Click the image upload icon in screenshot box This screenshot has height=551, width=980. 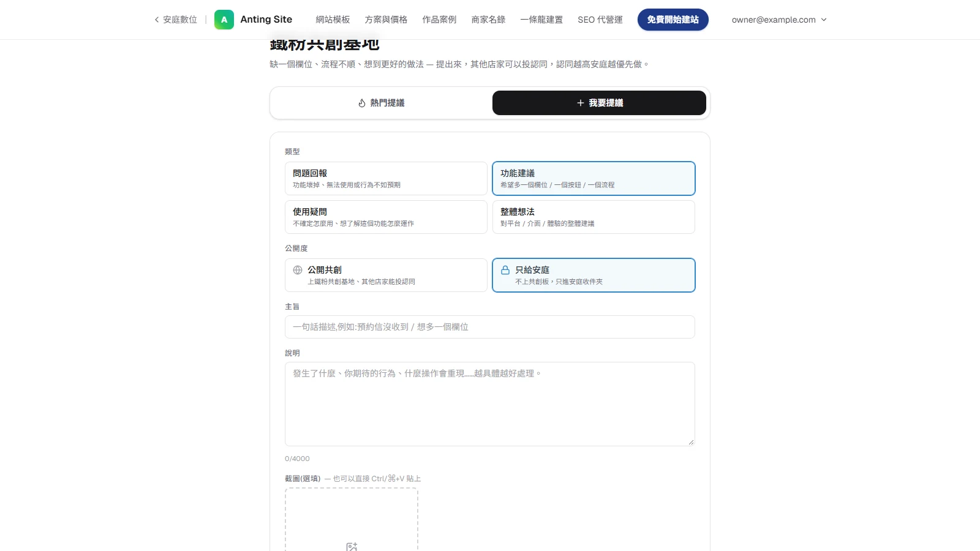coord(352,547)
